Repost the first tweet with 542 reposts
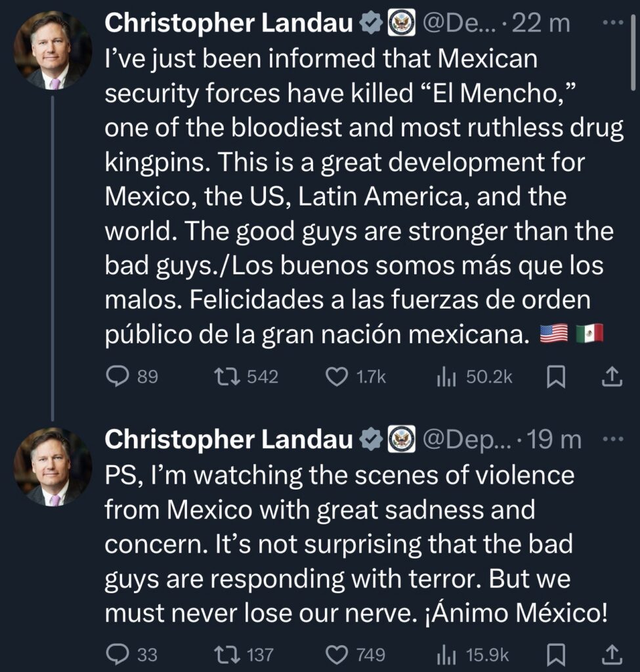 [x=229, y=377]
